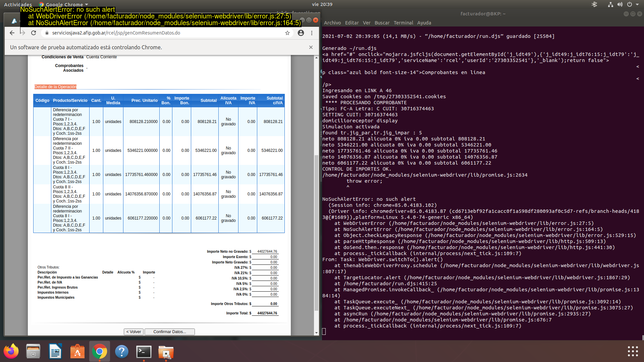Expand the system menu dropdown arrow
Viewport: 644px width, 362px height.
(637, 4)
